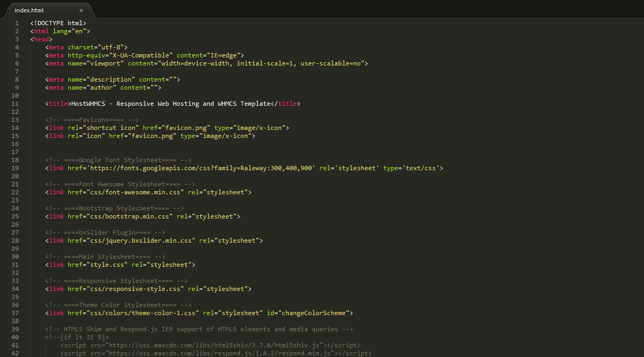Click the css/bootstrap.min.css href value
The width and height of the screenshot is (644, 357).
[129, 216]
